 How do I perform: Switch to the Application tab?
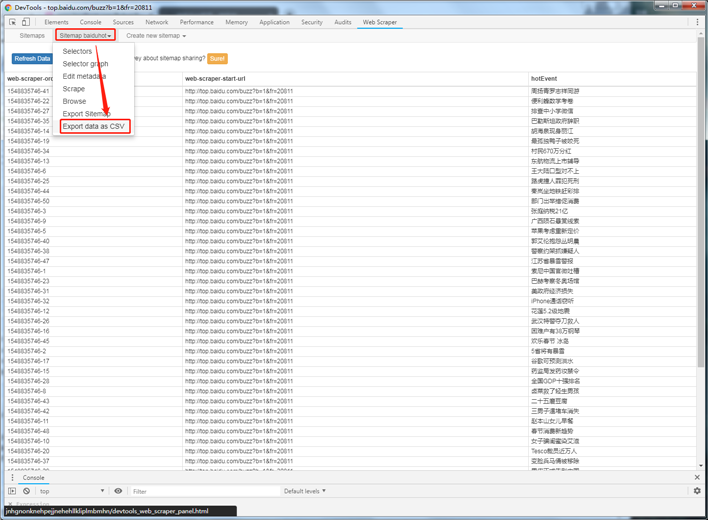click(275, 22)
